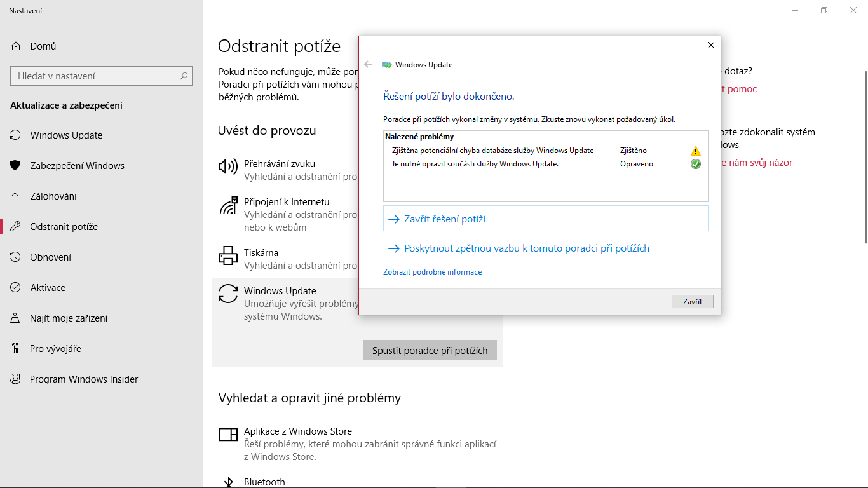868x488 pixels.
Task: Select the Zjištěna potenciální chyba databáze row
Action: [546, 151]
